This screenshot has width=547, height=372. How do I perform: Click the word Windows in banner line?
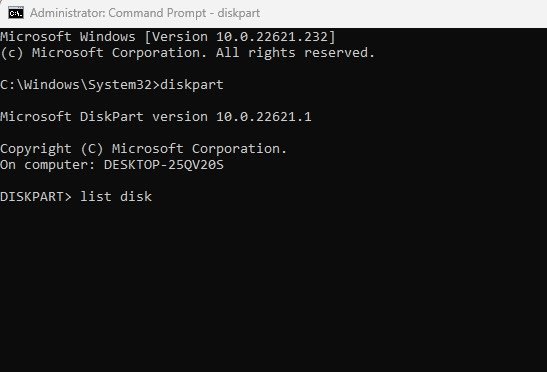click(x=107, y=37)
